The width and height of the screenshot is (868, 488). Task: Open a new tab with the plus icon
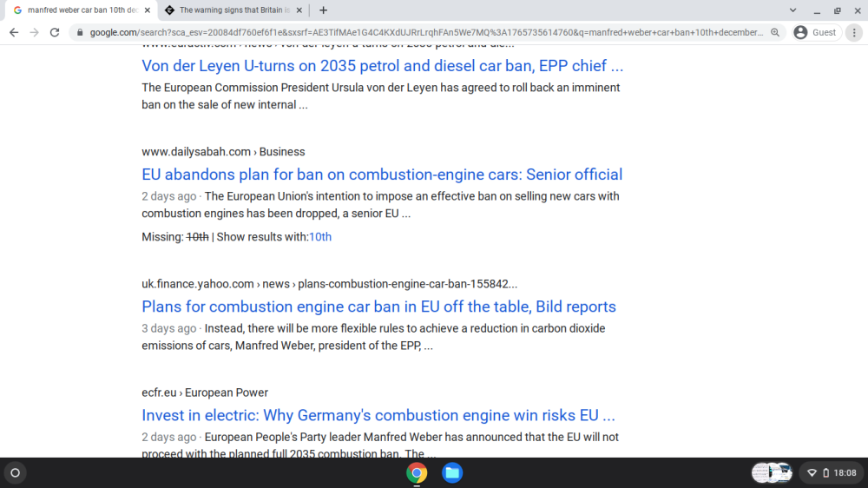tap(323, 10)
